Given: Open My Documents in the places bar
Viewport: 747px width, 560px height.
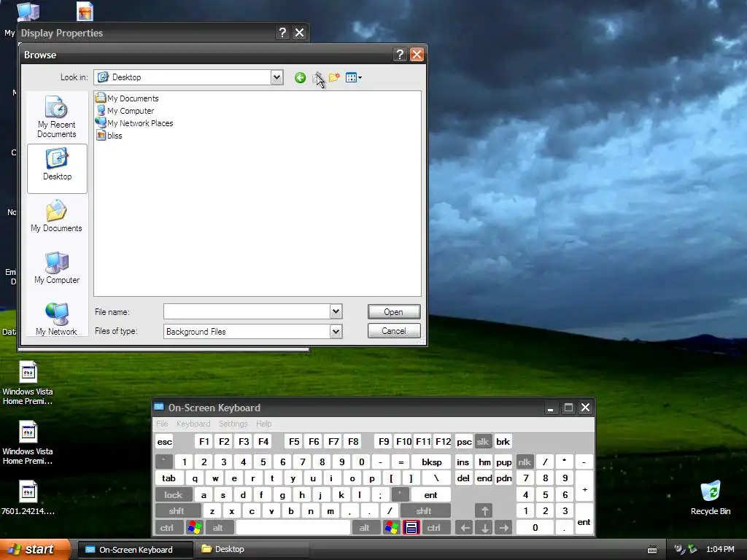Looking at the screenshot, I should coord(57,217).
